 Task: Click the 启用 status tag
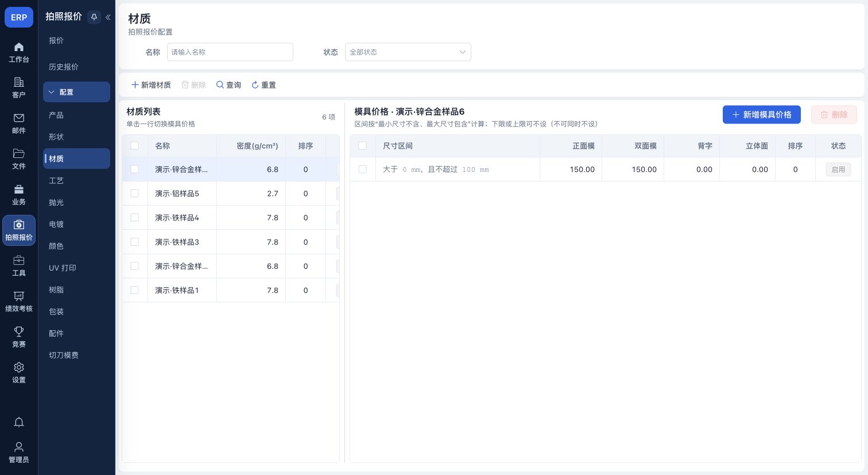pos(838,169)
